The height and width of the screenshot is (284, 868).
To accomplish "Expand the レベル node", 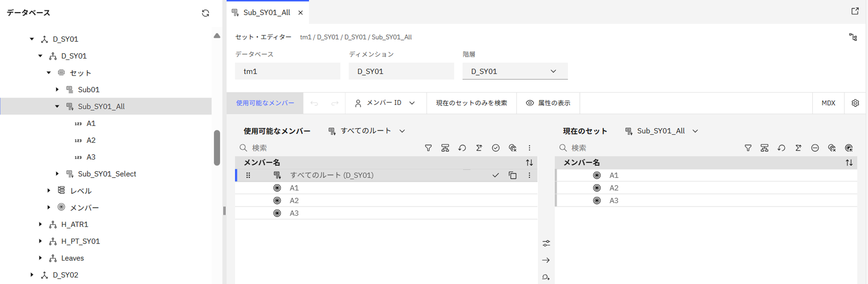I will [x=49, y=191].
